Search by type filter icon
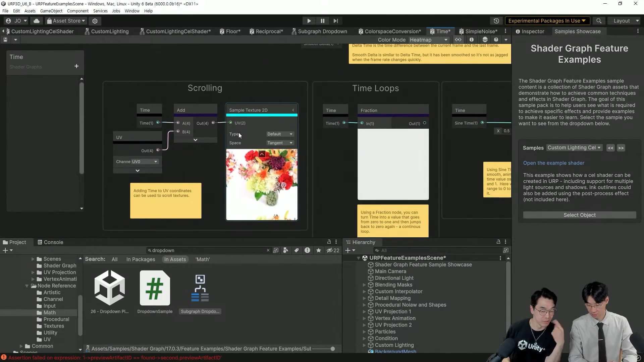The image size is (644, 362). [285, 250]
